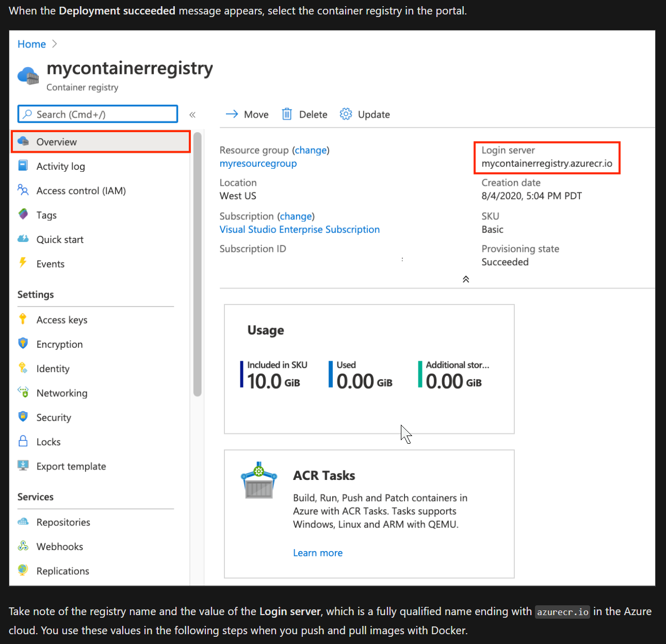Click the sidebar vertical scrollbar

(x=197, y=265)
